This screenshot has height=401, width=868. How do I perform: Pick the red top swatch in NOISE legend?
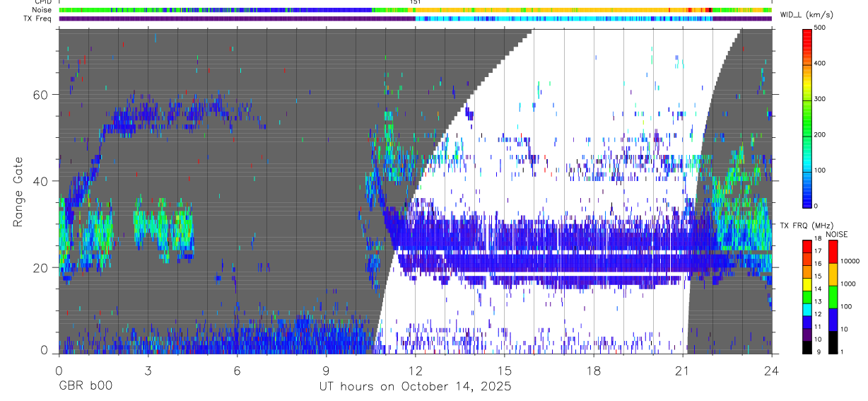pyautogui.click(x=833, y=252)
